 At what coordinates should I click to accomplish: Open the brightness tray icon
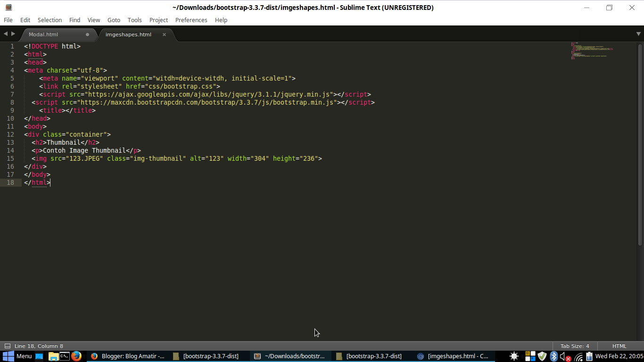pos(514,356)
